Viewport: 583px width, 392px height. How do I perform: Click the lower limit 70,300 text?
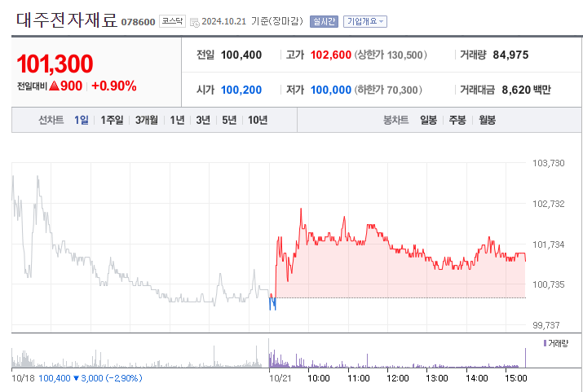point(388,90)
